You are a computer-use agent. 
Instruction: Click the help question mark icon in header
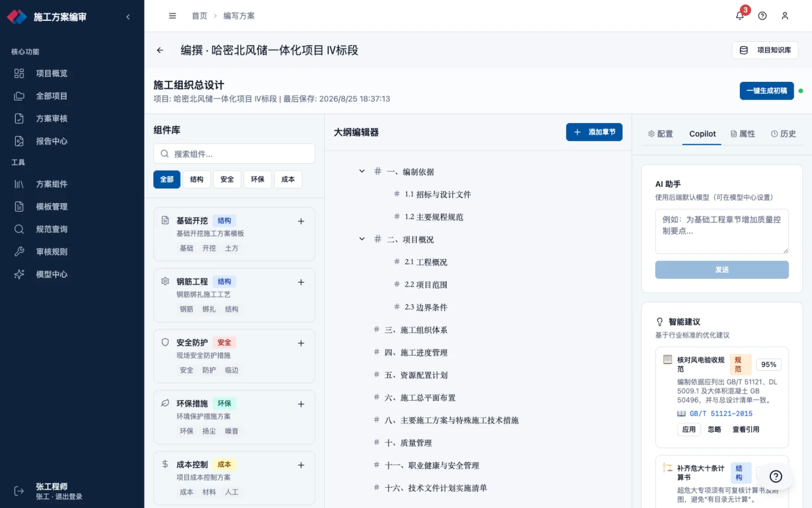pos(762,16)
